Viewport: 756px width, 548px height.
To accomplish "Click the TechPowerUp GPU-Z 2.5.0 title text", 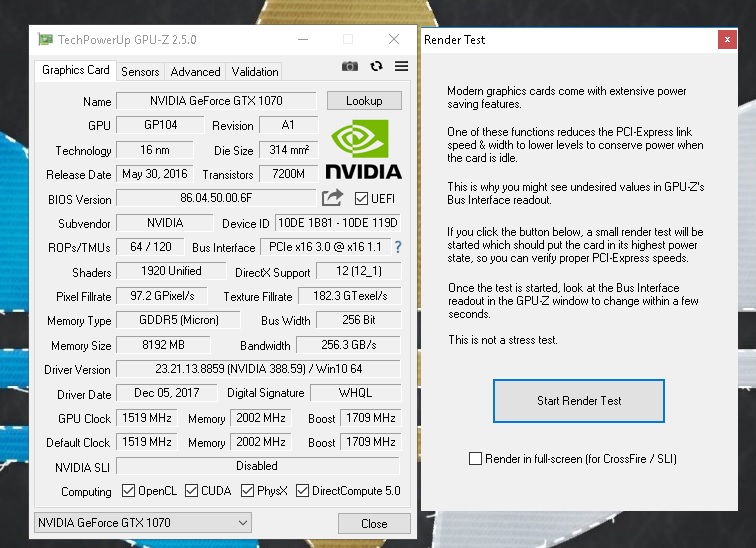I will [127, 40].
